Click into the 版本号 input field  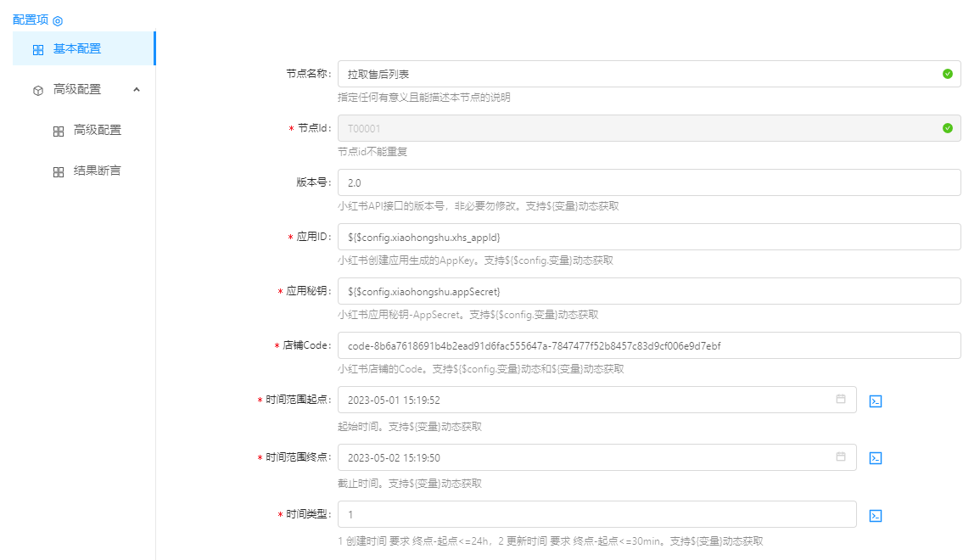(x=648, y=182)
